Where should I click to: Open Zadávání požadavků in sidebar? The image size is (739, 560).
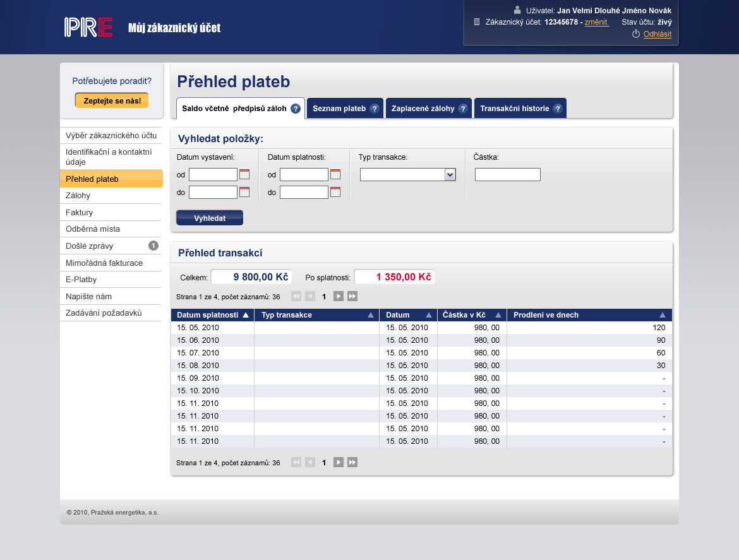tap(111, 313)
